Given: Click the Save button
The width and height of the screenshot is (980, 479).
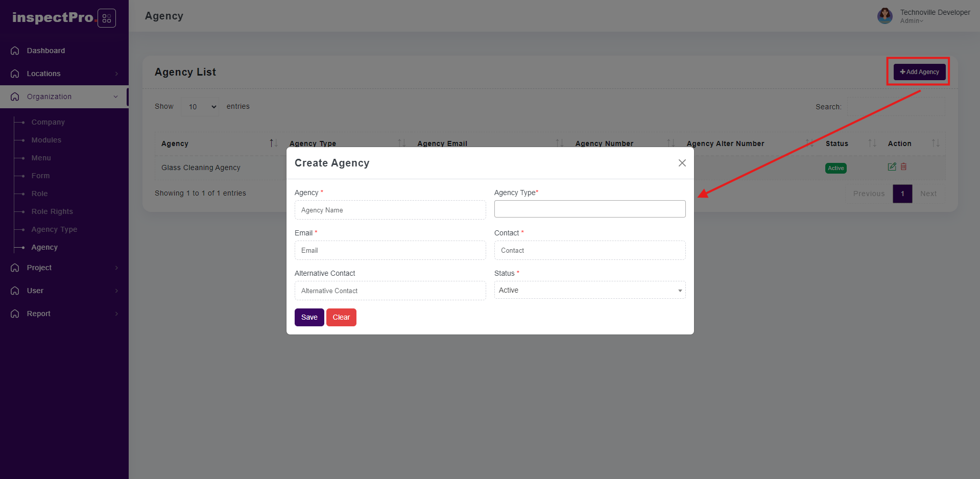Looking at the screenshot, I should [309, 317].
